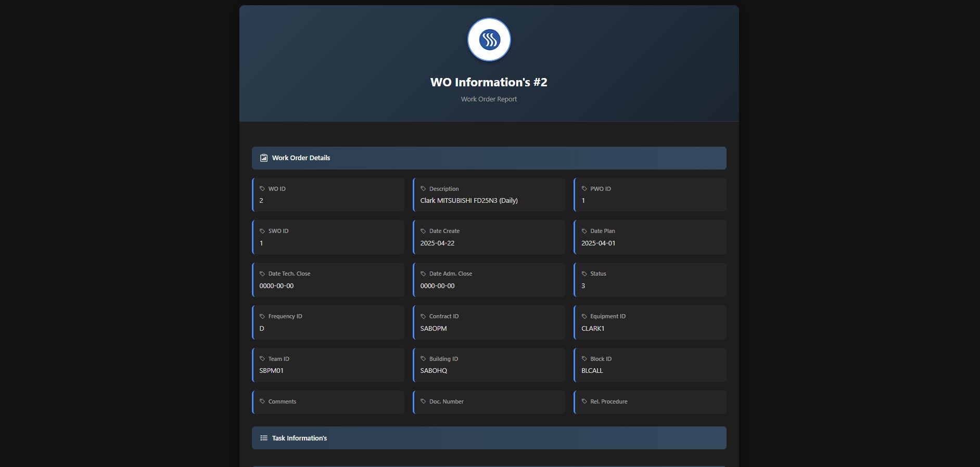The image size is (980, 467).
Task: Click the tag icon next to Date Adm. Close
Action: point(423,274)
